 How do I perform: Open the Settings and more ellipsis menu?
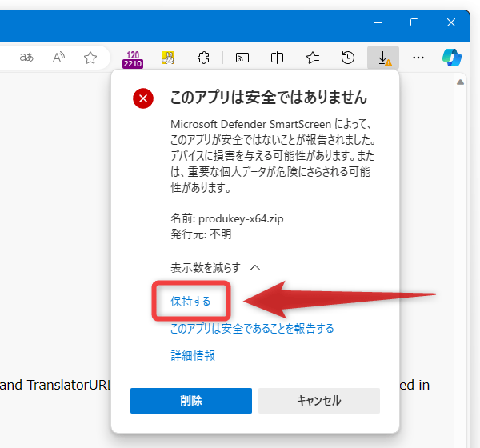(x=418, y=58)
